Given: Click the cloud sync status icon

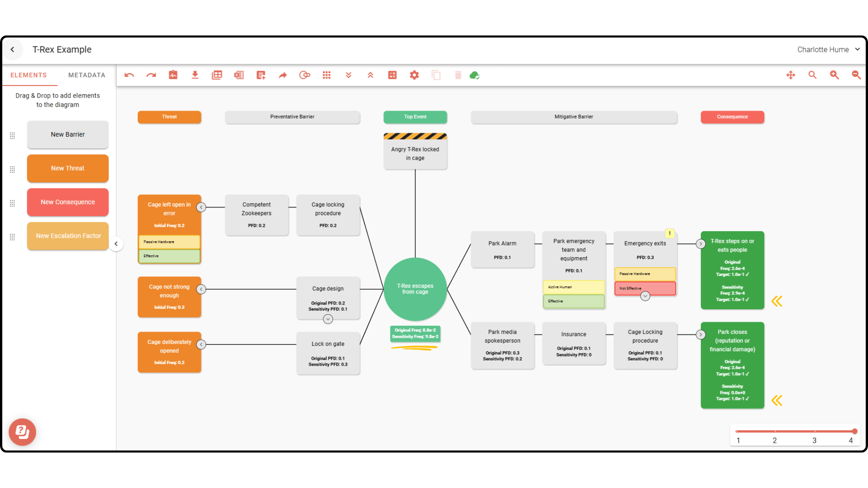Looking at the screenshot, I should pyautogui.click(x=474, y=75).
